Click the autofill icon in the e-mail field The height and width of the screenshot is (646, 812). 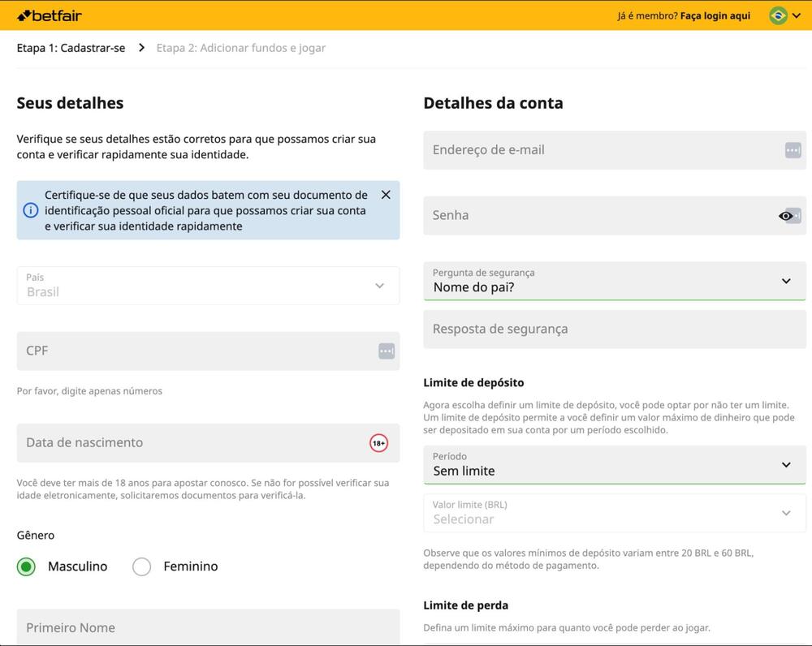pyautogui.click(x=793, y=150)
